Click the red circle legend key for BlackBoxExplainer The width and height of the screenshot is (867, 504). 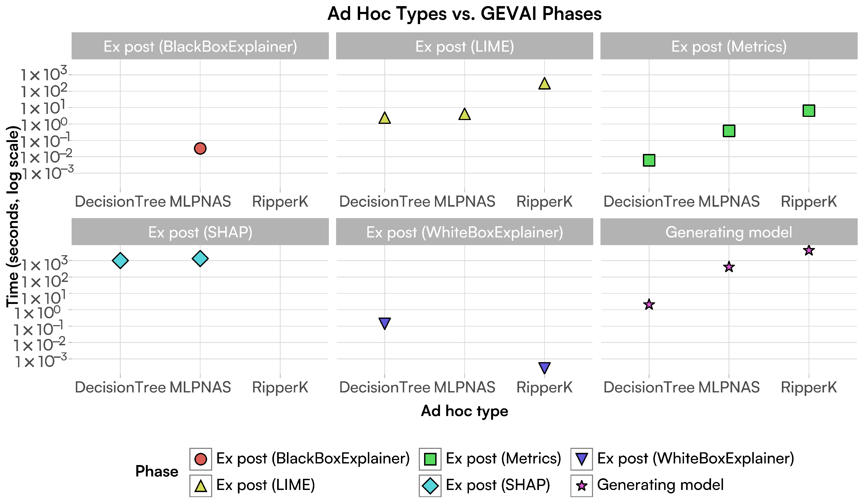(201, 459)
